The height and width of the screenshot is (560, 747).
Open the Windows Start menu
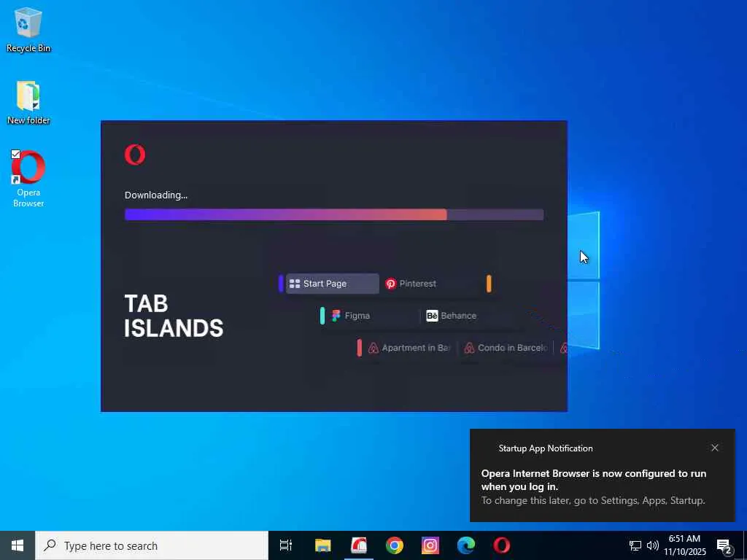pyautogui.click(x=18, y=545)
